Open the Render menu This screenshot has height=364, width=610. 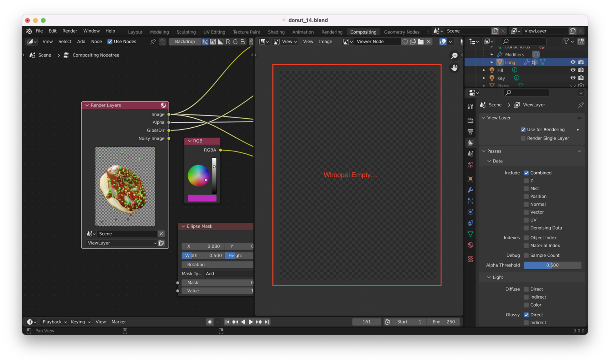tap(70, 31)
